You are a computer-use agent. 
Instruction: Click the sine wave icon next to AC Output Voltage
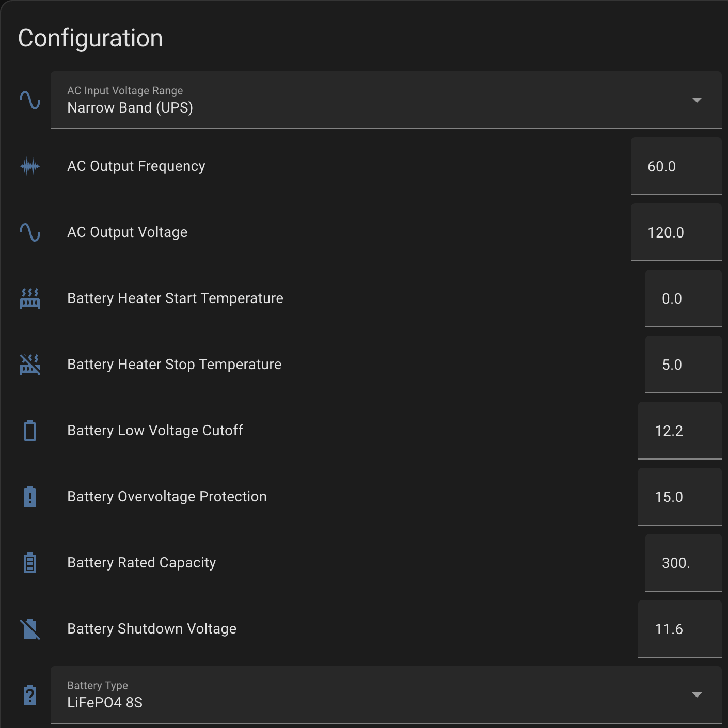click(x=30, y=232)
